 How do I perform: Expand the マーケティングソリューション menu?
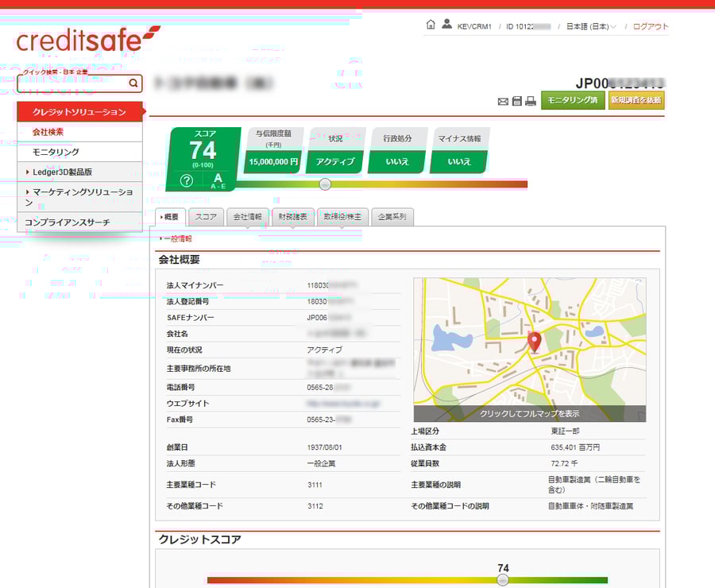[79, 196]
